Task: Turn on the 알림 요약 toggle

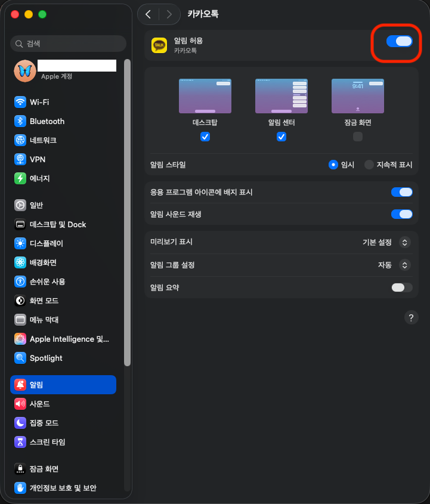Action: 401,287
